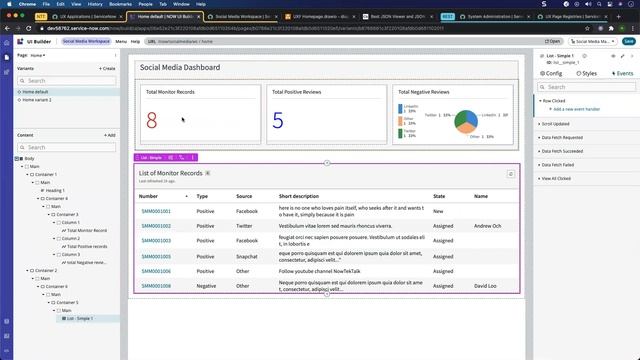640x360 pixels.
Task: Open the page options kebab menu
Action: [116, 55]
